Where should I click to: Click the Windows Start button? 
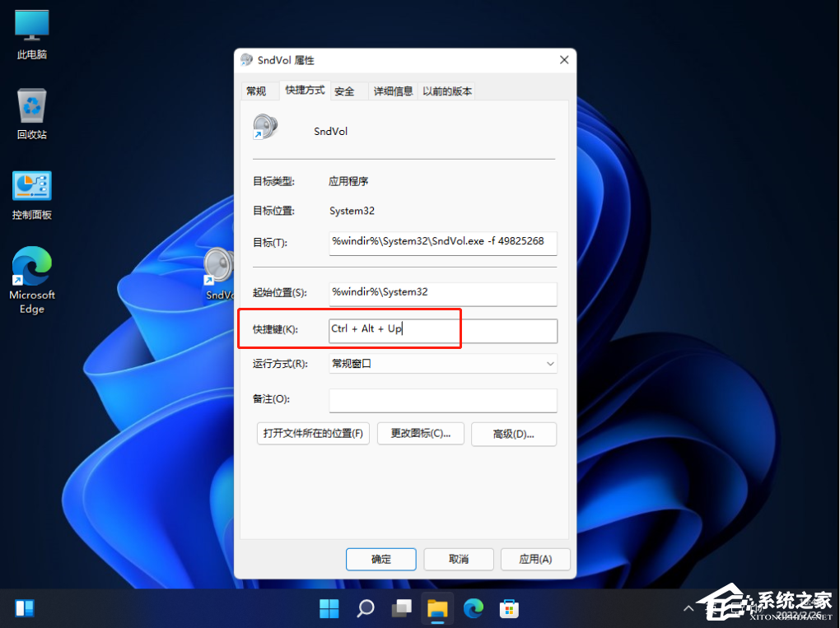coord(329,608)
